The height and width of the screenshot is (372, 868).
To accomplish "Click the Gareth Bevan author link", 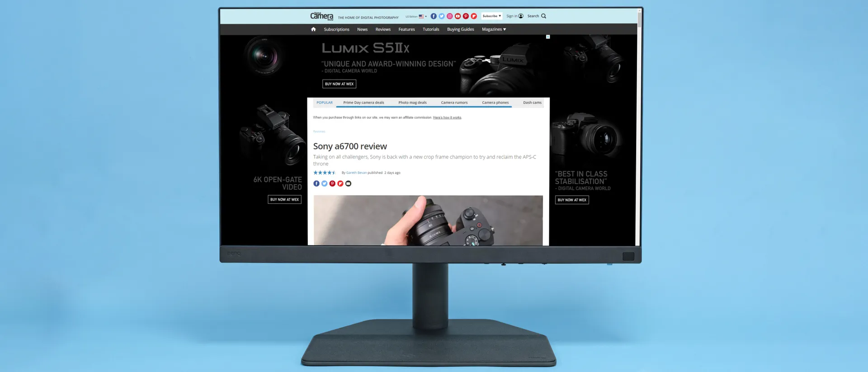I will pyautogui.click(x=356, y=173).
